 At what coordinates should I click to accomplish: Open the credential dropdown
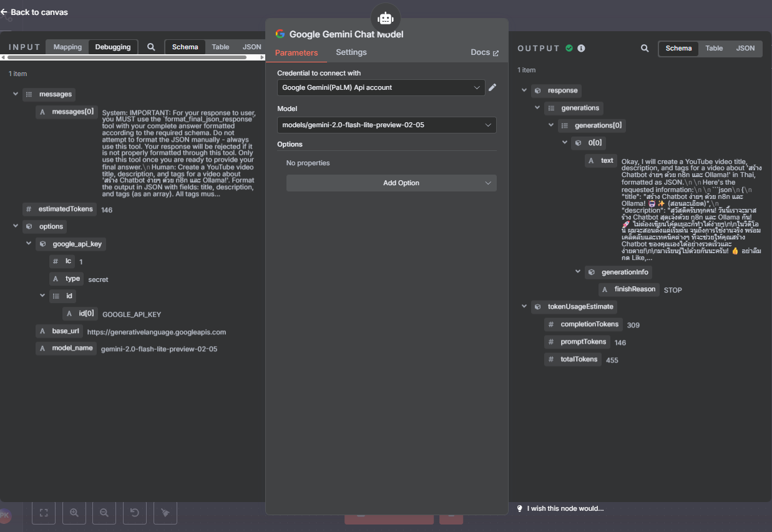[x=381, y=88]
